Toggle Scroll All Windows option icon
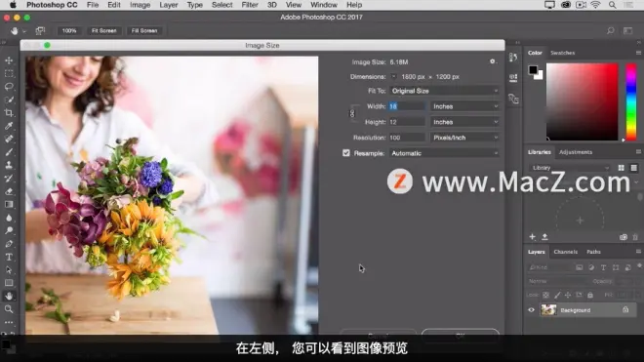This screenshot has height=362, width=644. click(x=40, y=31)
